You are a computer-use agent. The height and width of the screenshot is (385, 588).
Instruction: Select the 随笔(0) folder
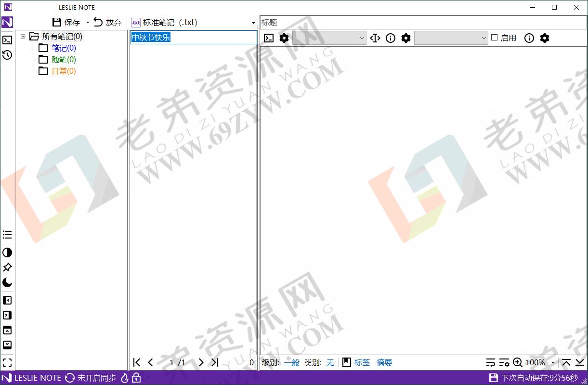[64, 59]
